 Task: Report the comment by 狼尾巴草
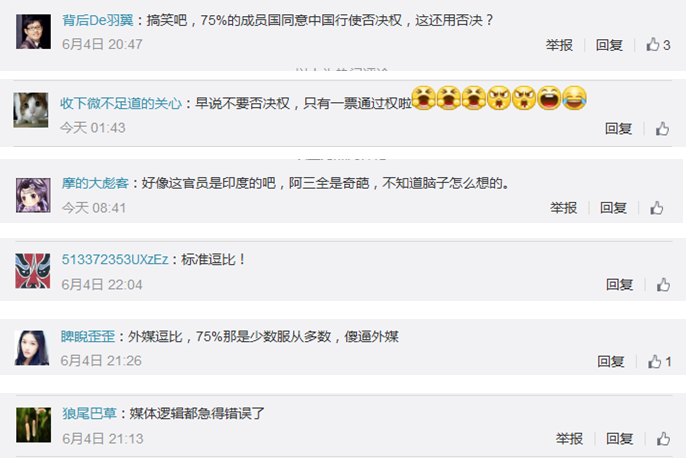tap(569, 439)
